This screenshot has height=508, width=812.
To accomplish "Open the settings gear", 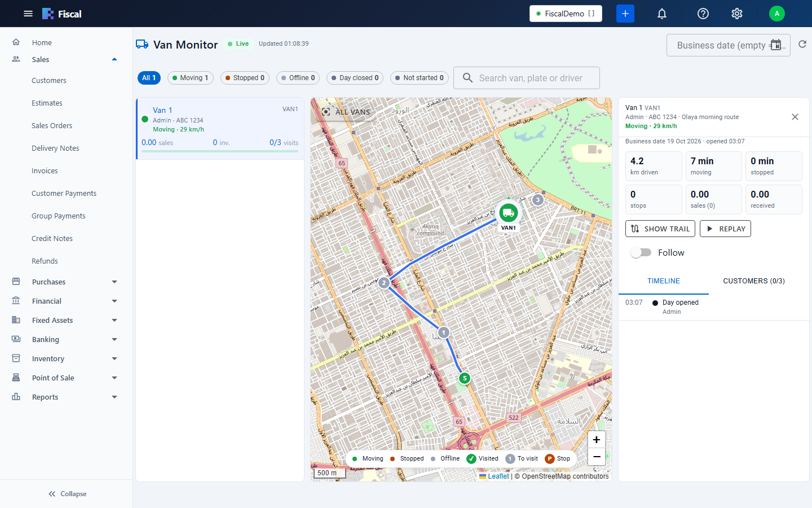I will coord(737,14).
